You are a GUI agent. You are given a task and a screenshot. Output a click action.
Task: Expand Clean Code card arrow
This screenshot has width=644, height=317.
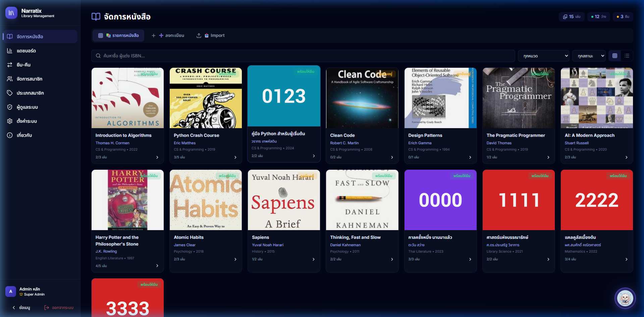click(392, 157)
